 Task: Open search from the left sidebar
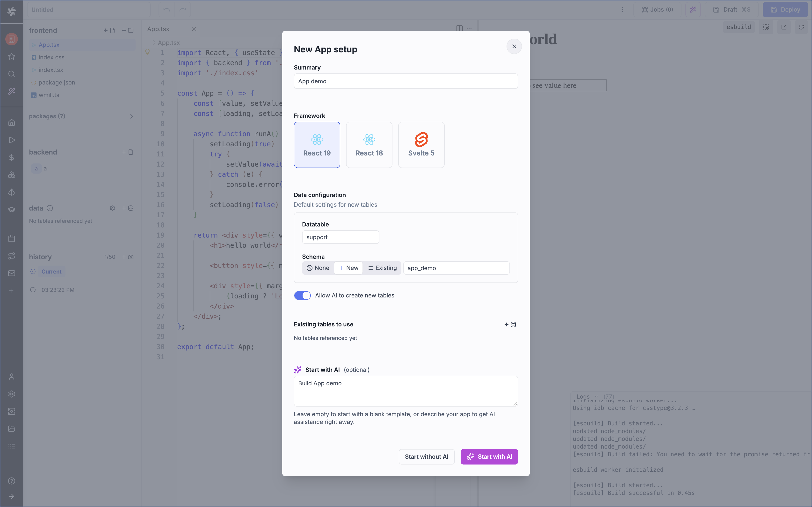tap(11, 74)
